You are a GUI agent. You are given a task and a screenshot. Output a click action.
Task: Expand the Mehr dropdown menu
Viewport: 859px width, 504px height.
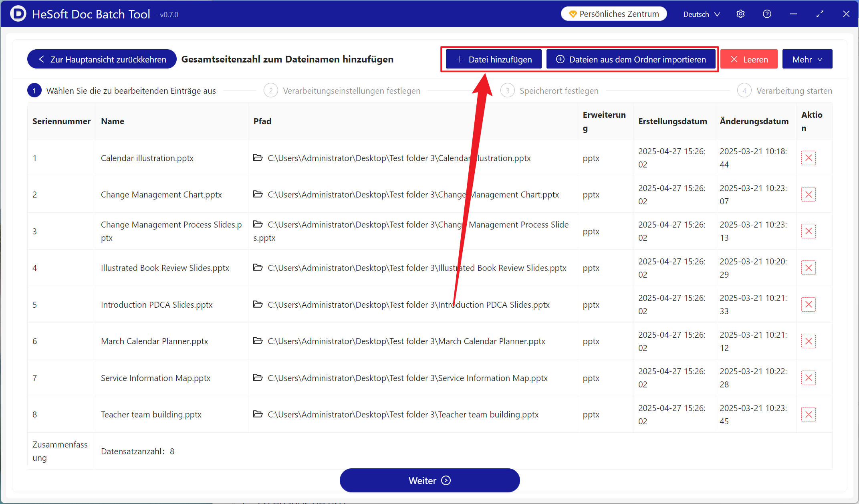pyautogui.click(x=807, y=59)
